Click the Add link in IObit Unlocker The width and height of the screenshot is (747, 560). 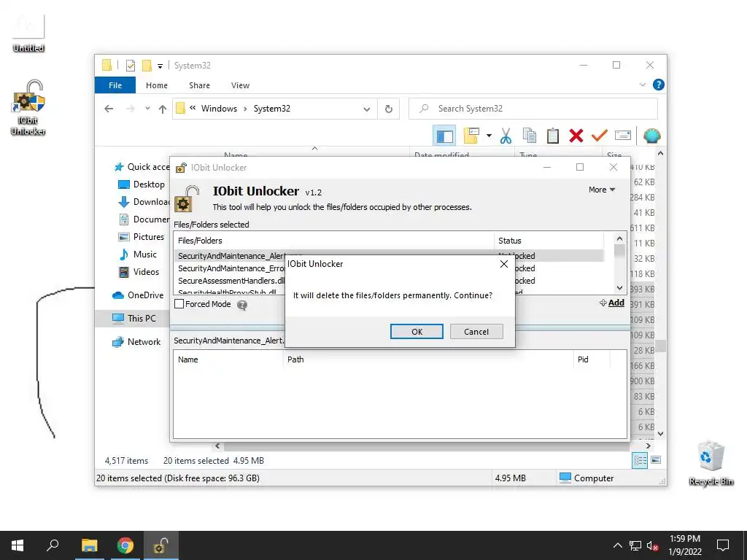(612, 303)
